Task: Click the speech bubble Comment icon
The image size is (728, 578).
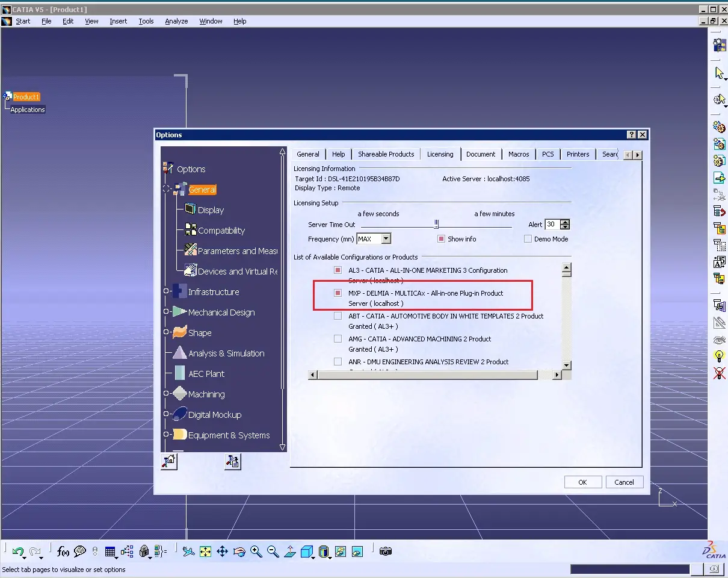Action: click(x=79, y=552)
